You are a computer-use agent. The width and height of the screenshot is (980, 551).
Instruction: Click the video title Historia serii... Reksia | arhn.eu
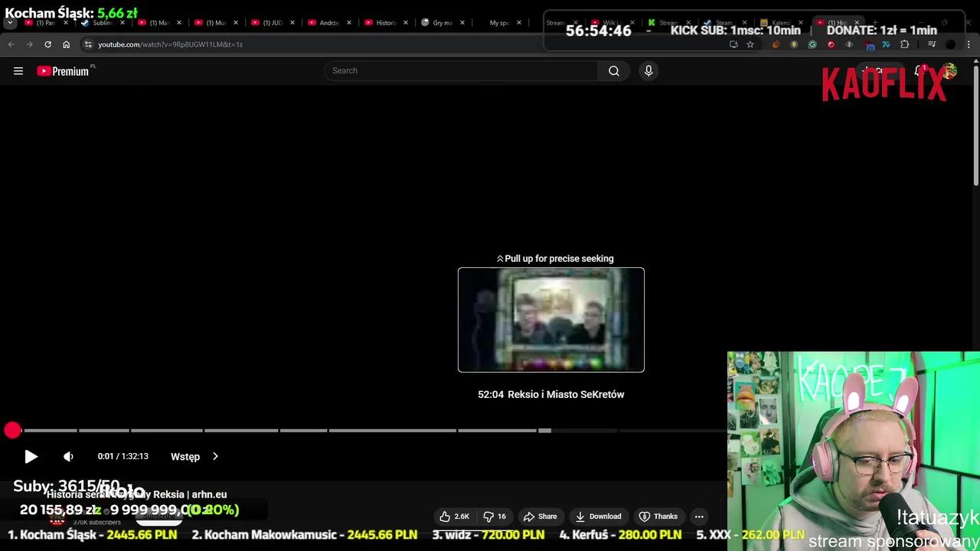pos(136,494)
